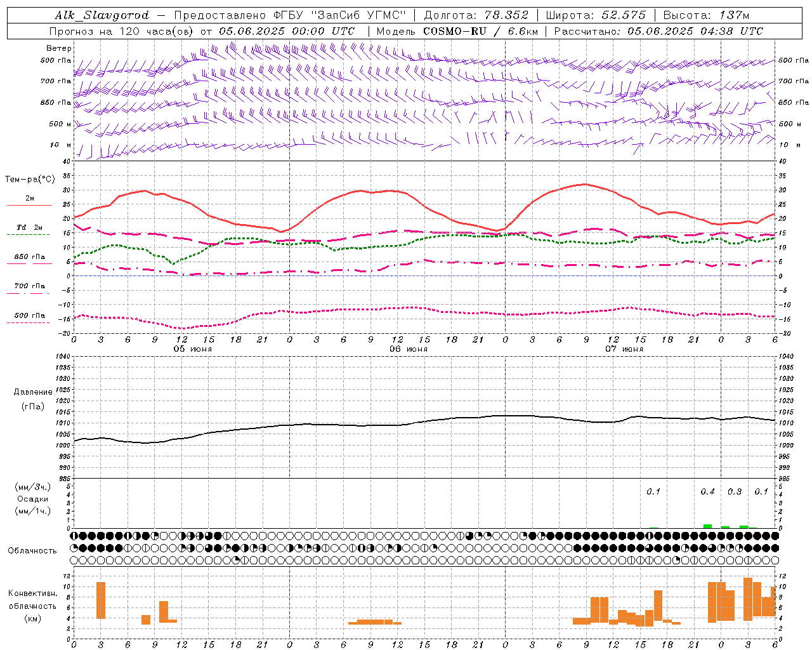Click the (мм/3ч.) precipitation unit label
The width and height of the screenshot is (812, 650).
pyautogui.click(x=33, y=487)
